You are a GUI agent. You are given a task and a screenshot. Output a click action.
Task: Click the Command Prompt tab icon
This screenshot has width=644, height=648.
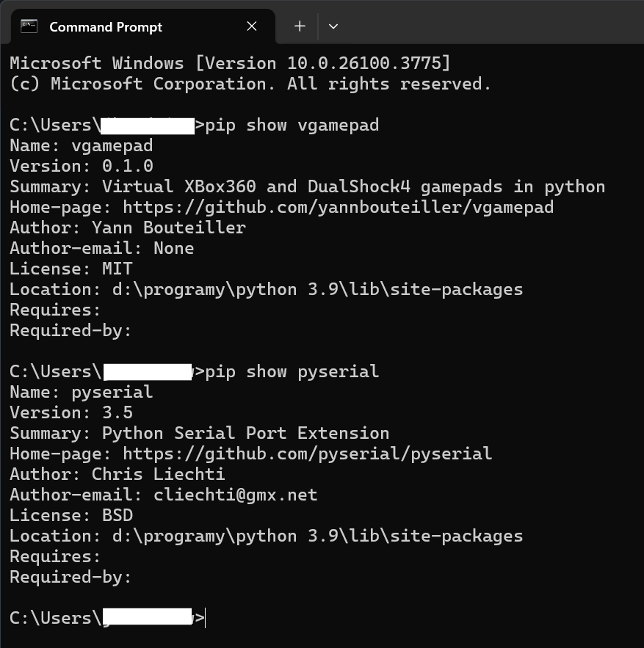click(29, 26)
